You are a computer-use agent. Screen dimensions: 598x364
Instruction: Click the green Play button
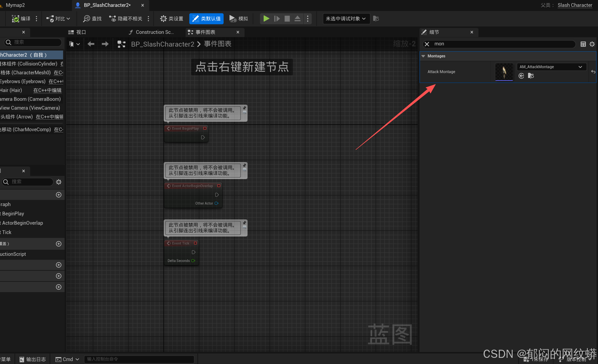266,19
